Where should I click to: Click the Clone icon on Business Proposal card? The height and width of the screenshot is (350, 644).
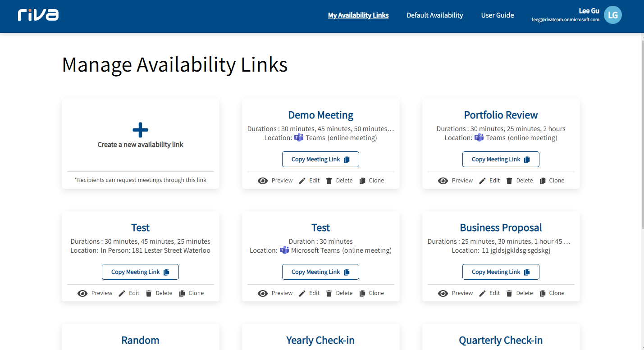543,293
